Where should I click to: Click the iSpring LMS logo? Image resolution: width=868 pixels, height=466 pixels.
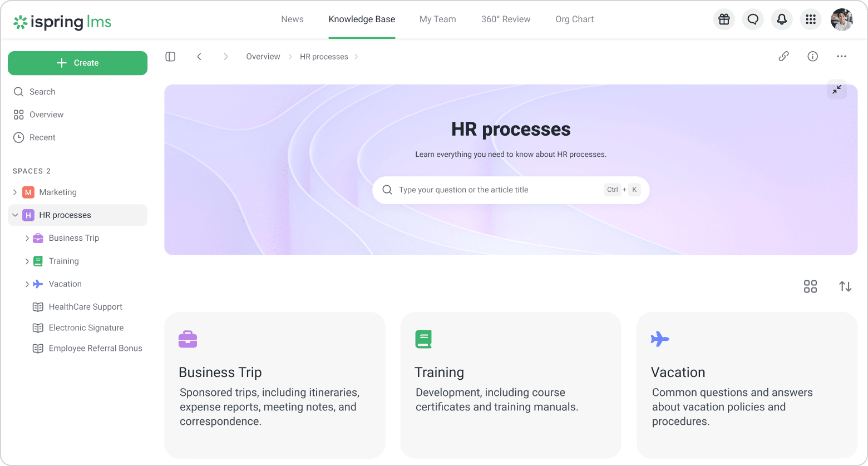pyautogui.click(x=62, y=22)
